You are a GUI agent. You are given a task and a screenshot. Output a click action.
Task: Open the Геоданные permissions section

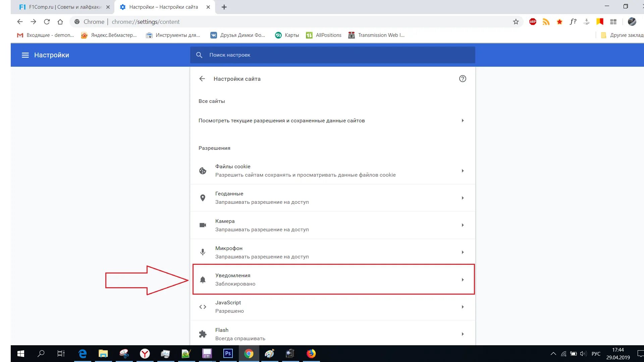pos(332,197)
